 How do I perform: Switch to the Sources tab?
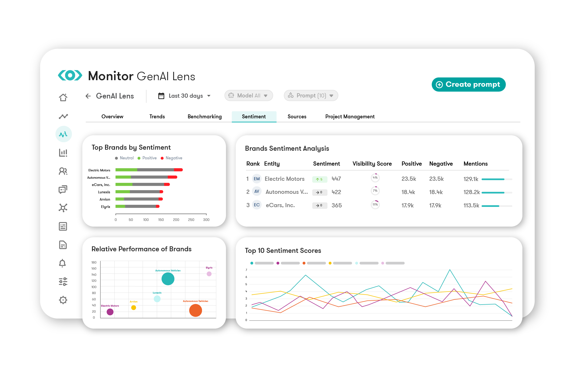(x=297, y=116)
